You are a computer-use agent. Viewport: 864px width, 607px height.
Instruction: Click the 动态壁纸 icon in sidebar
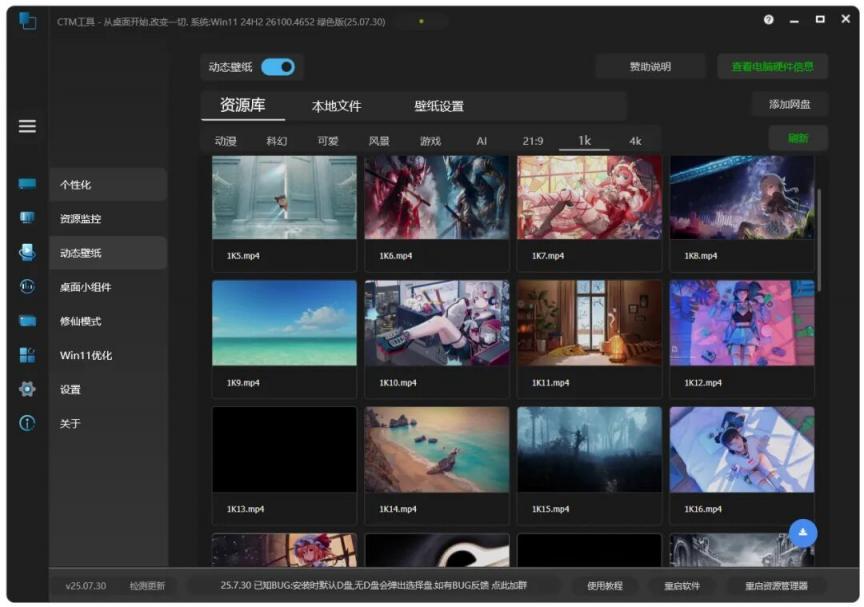pos(27,253)
